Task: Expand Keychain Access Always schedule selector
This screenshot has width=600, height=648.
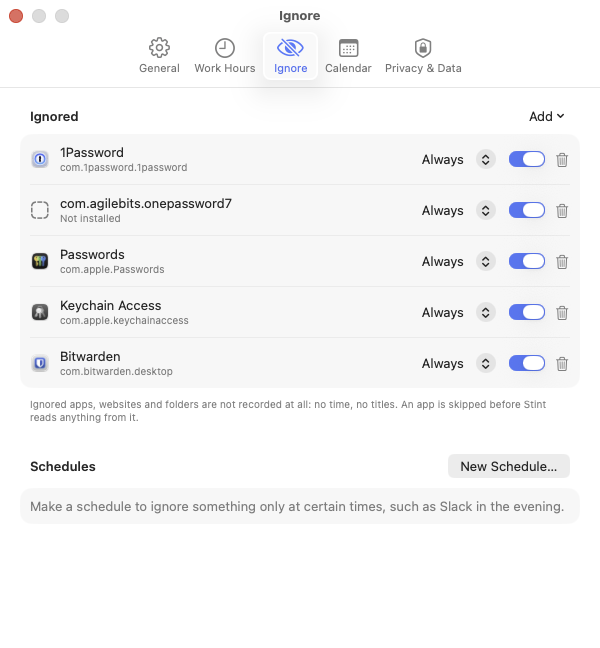Action: pos(459,312)
